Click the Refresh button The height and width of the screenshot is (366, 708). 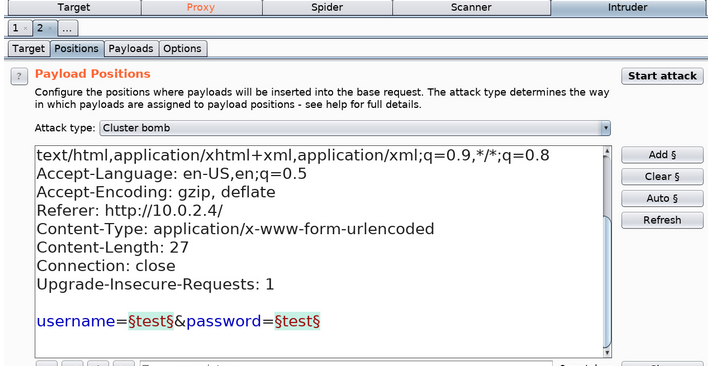662,220
